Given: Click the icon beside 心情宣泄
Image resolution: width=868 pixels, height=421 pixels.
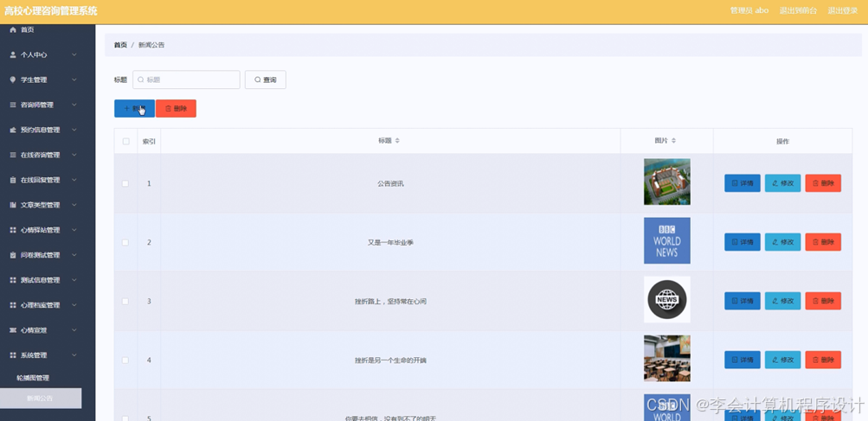Looking at the screenshot, I should (x=13, y=330).
